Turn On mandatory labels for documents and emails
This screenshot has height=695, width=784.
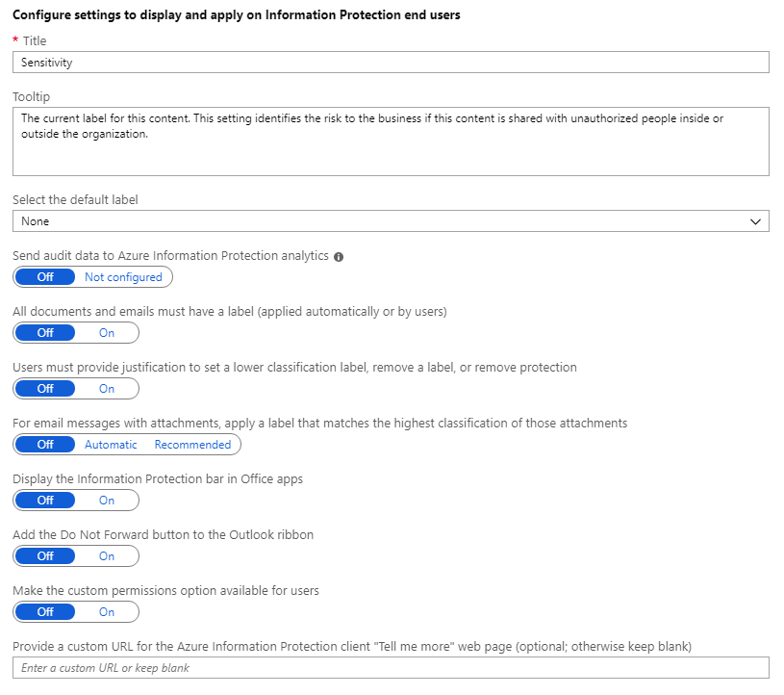pyautogui.click(x=106, y=333)
